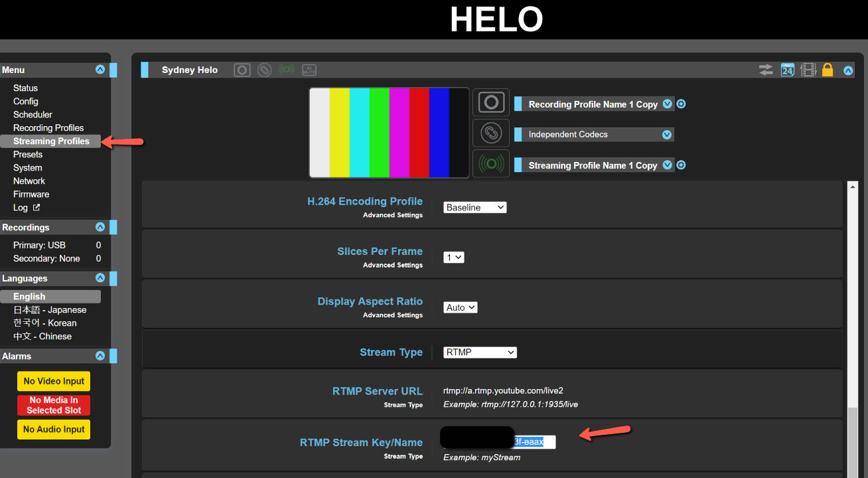The height and width of the screenshot is (478, 868).
Task: Click the RTMP Server URL label
Action: pyautogui.click(x=378, y=391)
